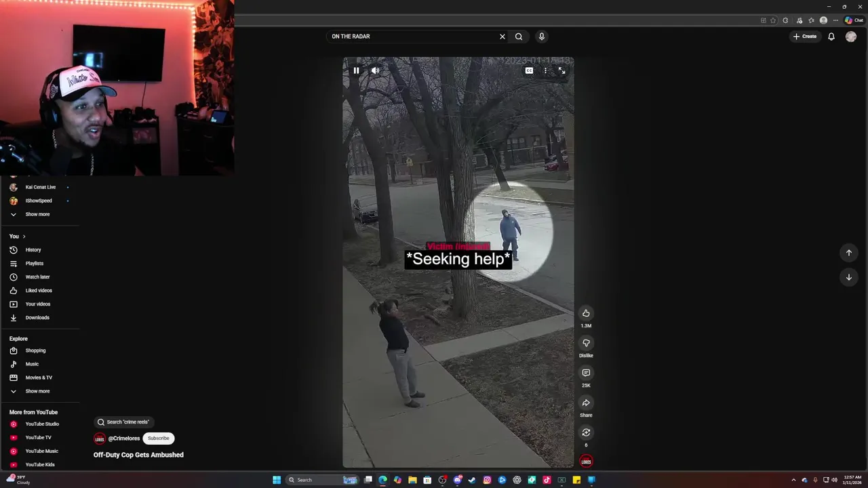Open Windows Start menu
The height and width of the screenshot is (488, 868).
(277, 480)
